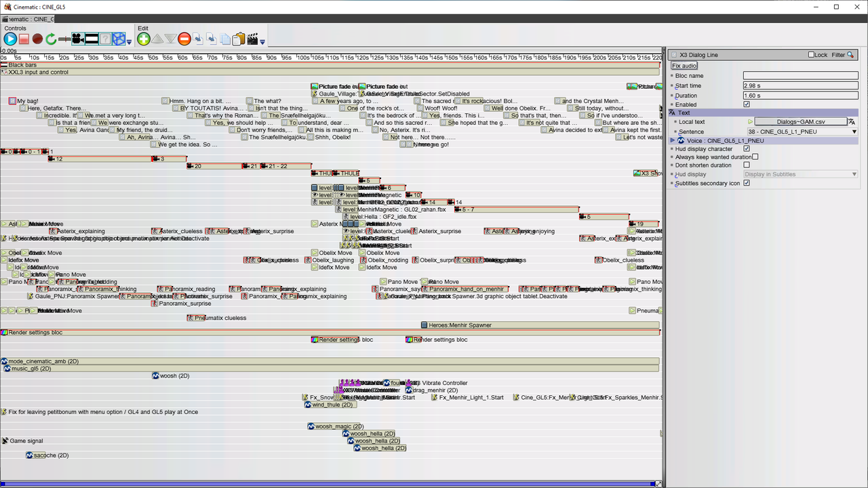This screenshot has width=868, height=488.
Task: Click the greyed question mark icon
Action: [105, 39]
